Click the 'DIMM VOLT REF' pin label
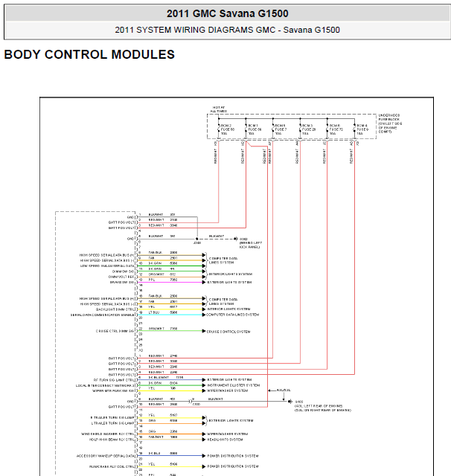The height and width of the screenshot is (476, 451). coord(121,277)
